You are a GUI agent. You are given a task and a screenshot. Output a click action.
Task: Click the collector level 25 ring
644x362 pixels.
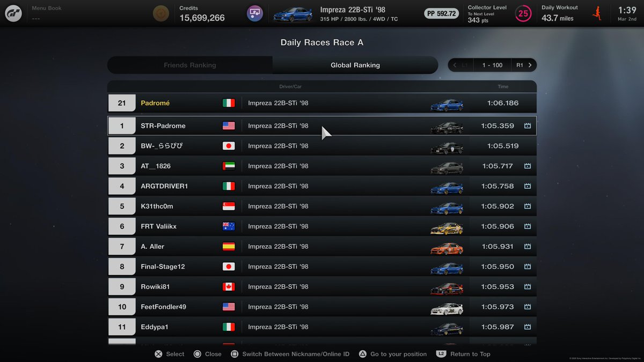[x=523, y=13]
